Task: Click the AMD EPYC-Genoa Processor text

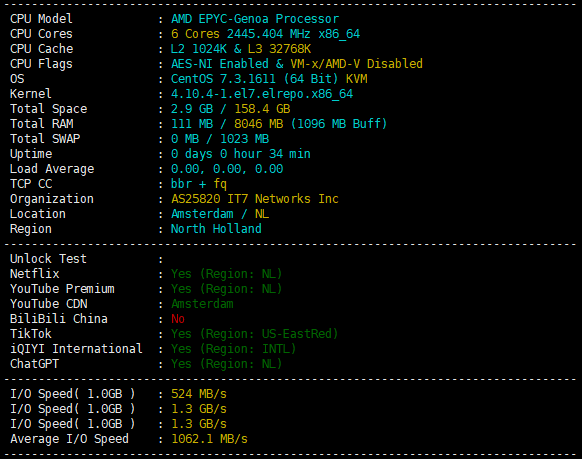Action: point(255,19)
